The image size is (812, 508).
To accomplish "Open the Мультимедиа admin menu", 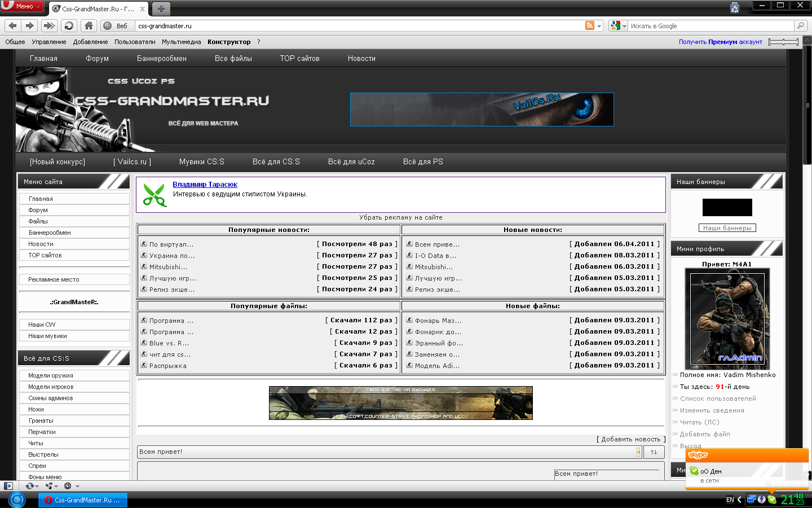I will [x=182, y=42].
